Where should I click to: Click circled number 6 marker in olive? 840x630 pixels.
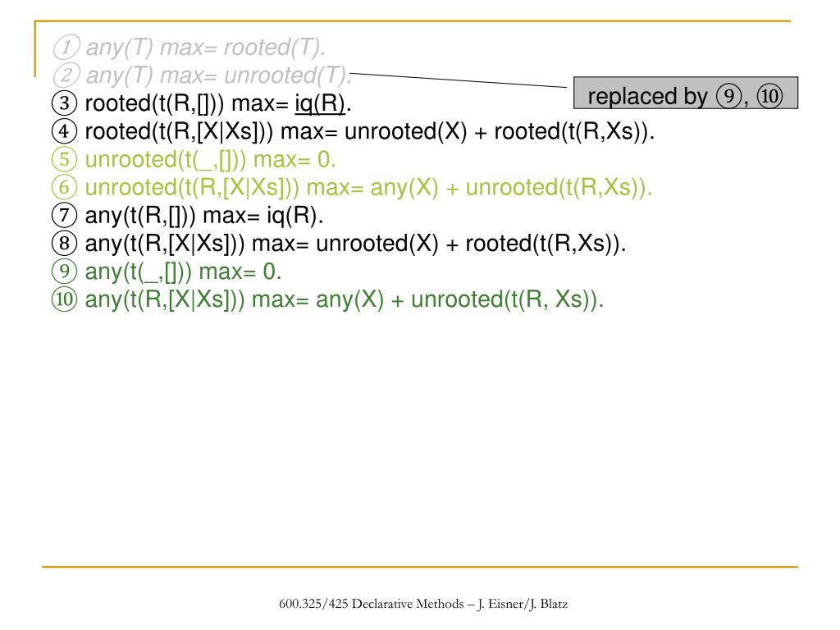click(64, 187)
